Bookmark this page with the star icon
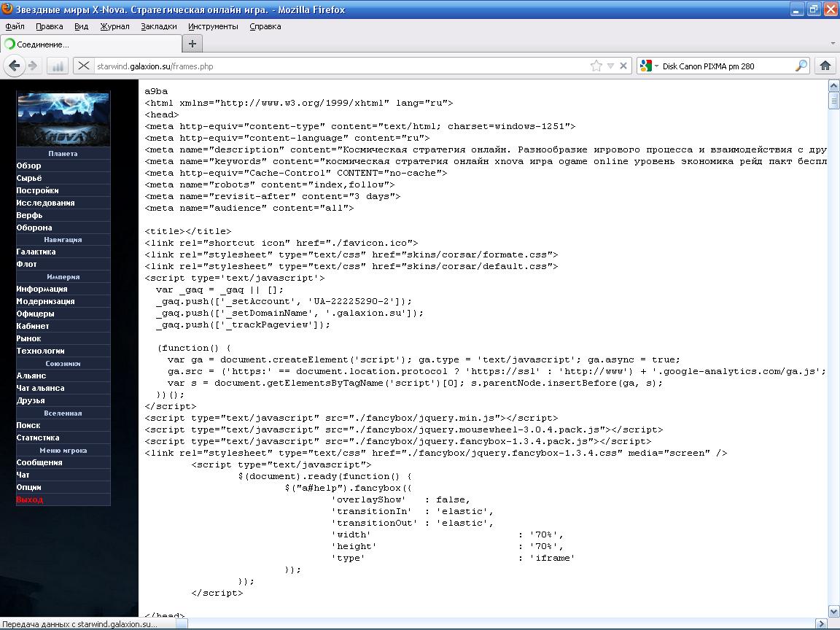The image size is (840, 630). (x=596, y=66)
